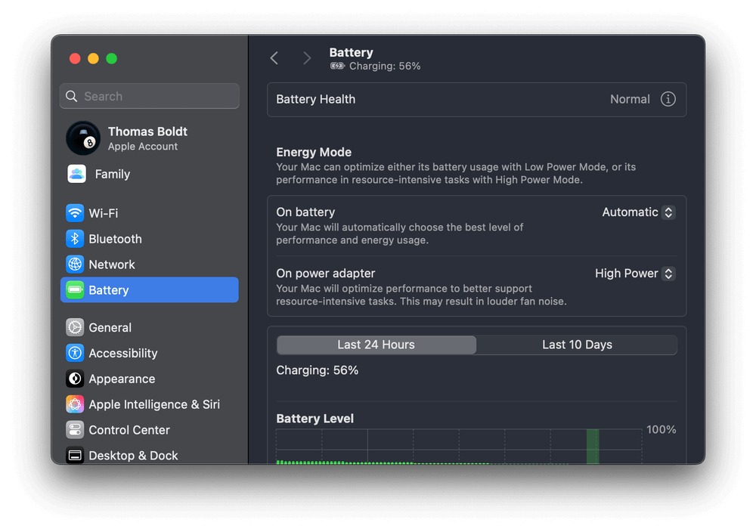This screenshot has height=532, width=756.
Task: Select Desktop & Dock in sidebar
Action: [133, 456]
